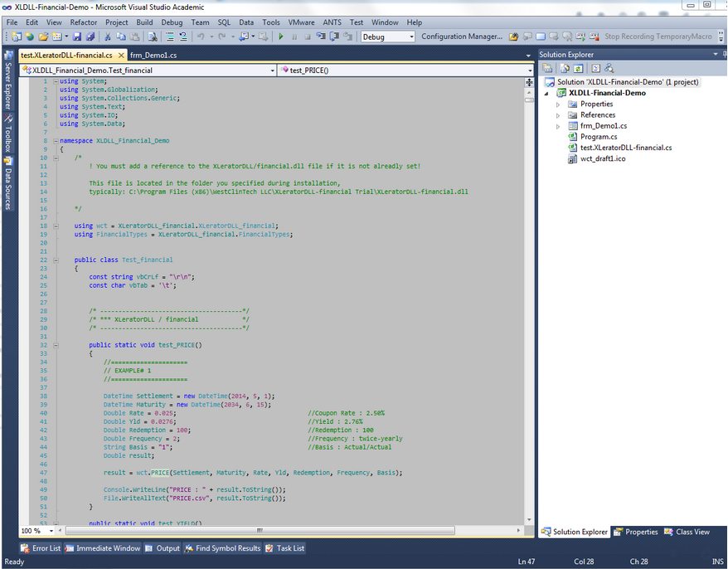This screenshot has height=569, width=728.
Task: Click the Step Into icon
Action: click(x=321, y=36)
